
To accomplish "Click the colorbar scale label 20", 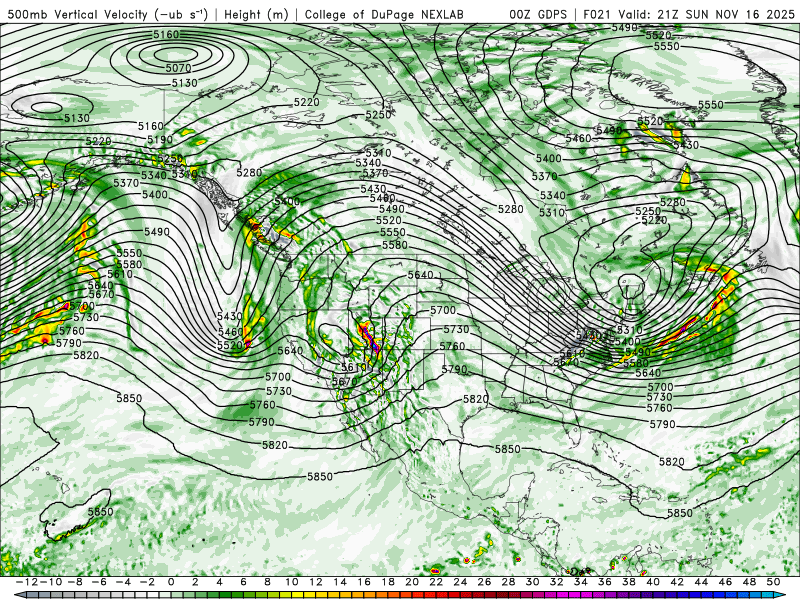I will click(x=412, y=582).
